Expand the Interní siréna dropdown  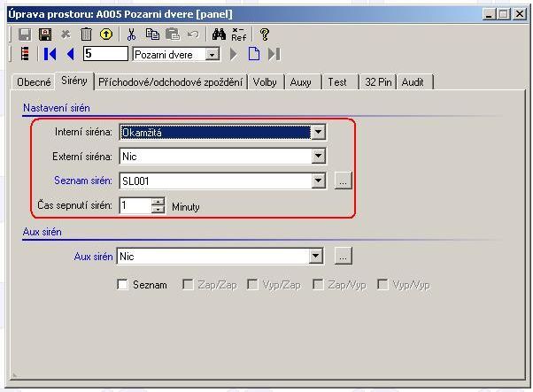(x=319, y=132)
